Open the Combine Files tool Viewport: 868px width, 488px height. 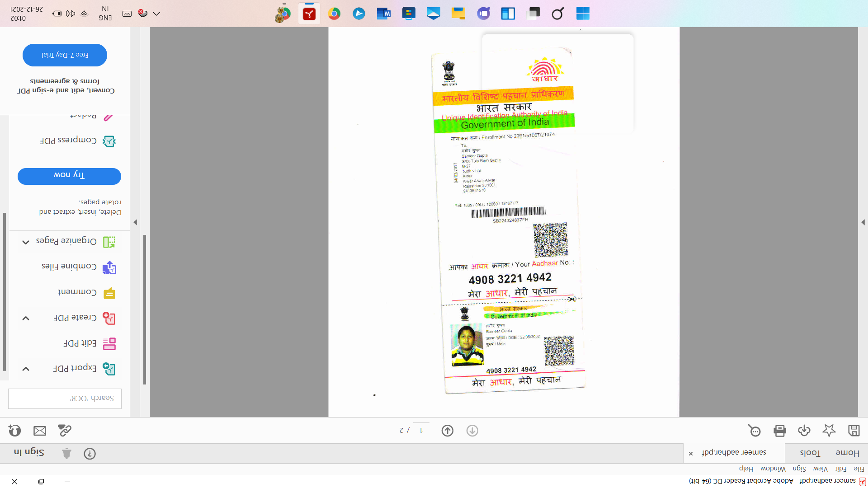click(79, 267)
